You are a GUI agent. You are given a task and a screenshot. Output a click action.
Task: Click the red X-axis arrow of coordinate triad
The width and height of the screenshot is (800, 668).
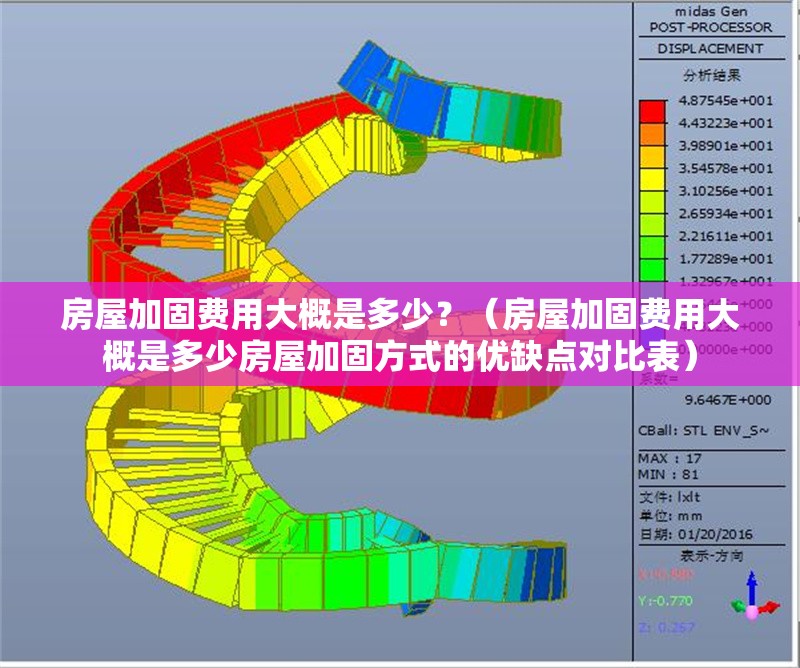tap(769, 606)
